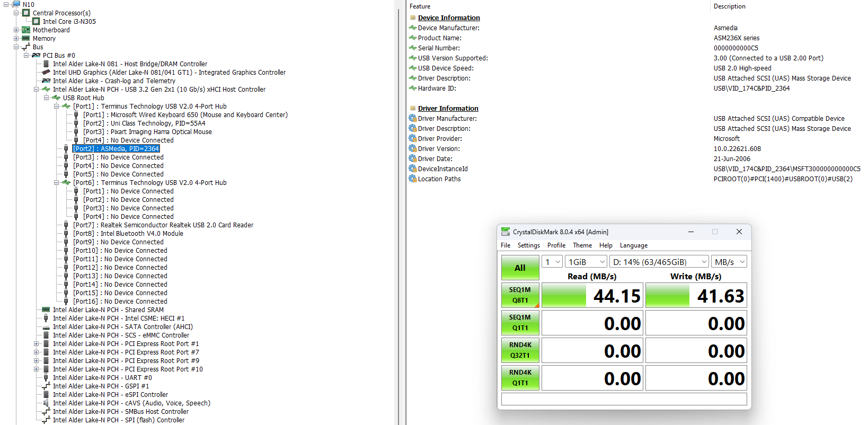Click the PCI Bus #0 icon

click(x=36, y=55)
